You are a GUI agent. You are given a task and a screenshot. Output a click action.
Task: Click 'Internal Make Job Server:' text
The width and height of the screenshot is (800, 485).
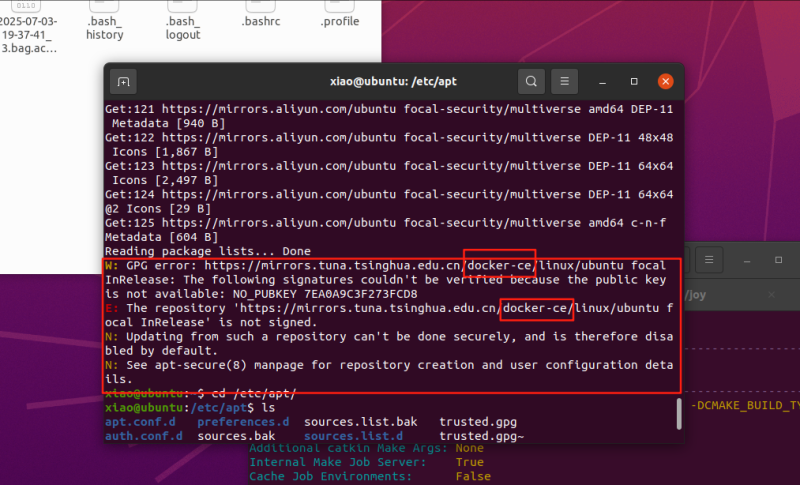338,462
